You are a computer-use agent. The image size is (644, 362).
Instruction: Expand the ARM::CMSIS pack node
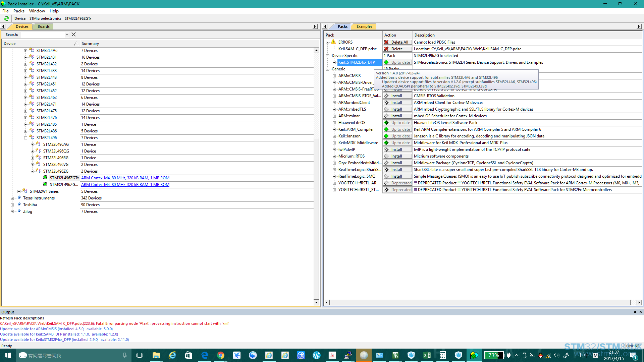[334, 76]
